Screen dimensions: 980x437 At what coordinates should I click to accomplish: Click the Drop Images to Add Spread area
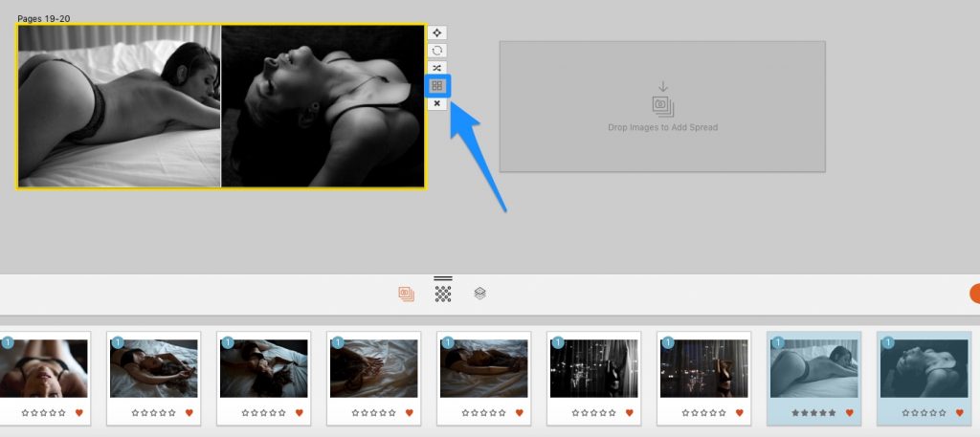click(662, 106)
